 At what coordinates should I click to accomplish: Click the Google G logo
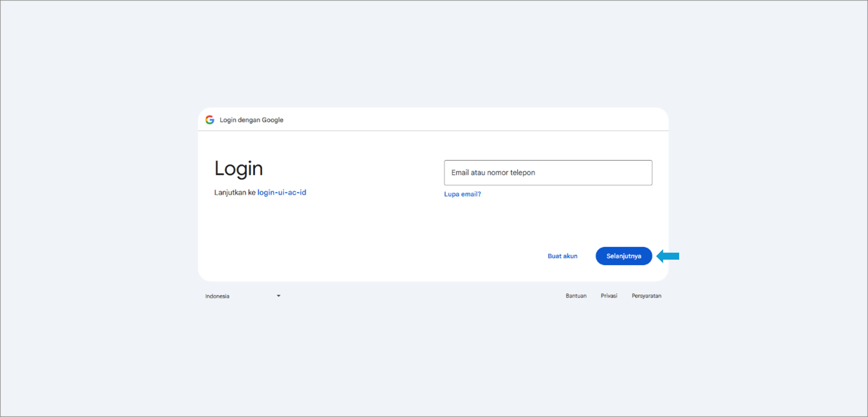point(210,120)
